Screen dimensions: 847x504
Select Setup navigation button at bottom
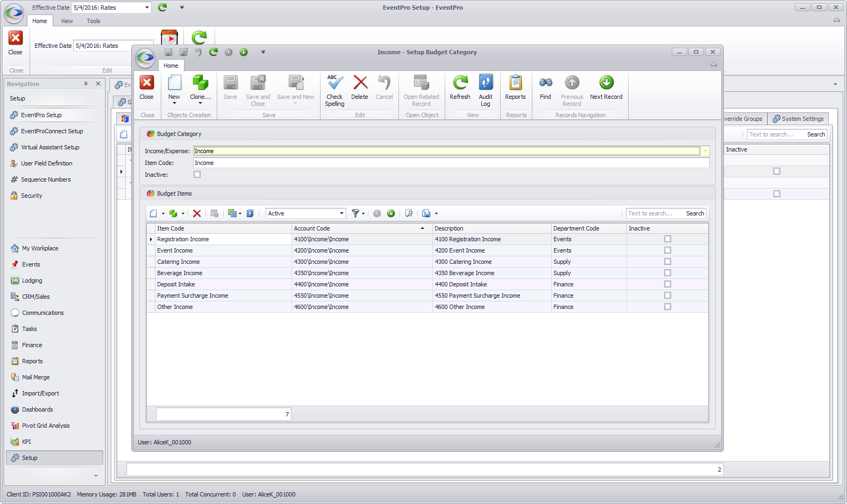tap(54, 458)
